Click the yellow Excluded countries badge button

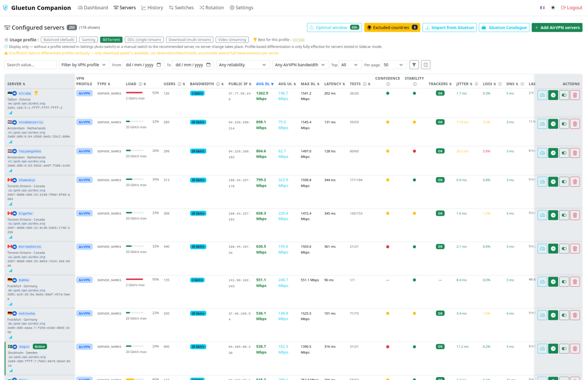click(x=392, y=27)
